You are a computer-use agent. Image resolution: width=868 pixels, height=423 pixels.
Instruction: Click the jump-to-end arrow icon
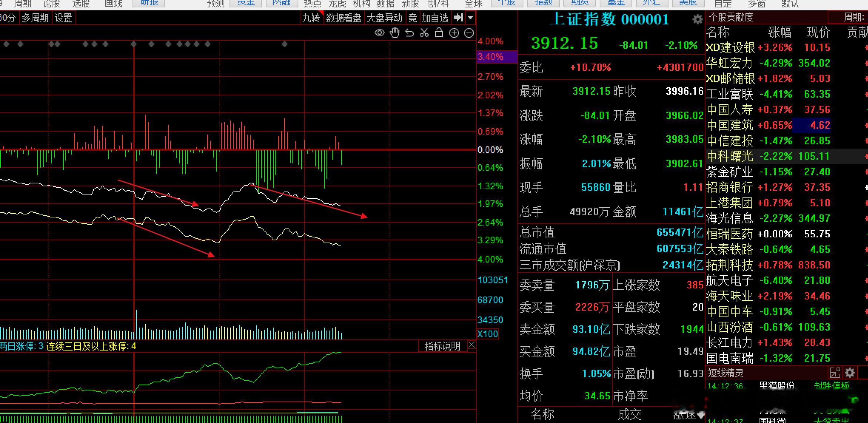click(x=458, y=17)
